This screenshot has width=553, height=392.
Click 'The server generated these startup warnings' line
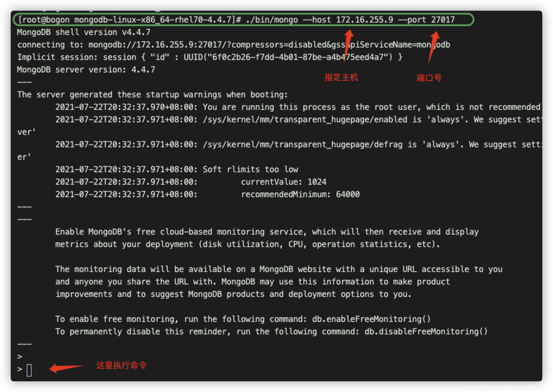(x=153, y=95)
